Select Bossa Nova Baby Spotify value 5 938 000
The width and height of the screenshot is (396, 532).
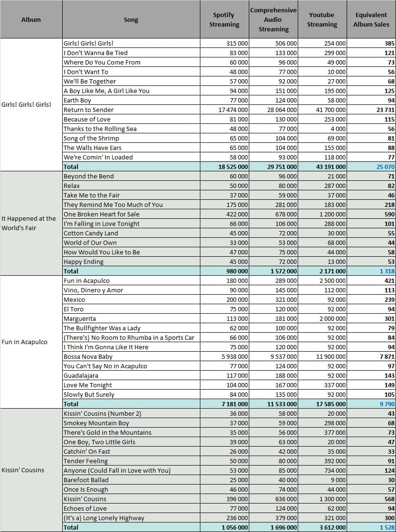click(224, 356)
